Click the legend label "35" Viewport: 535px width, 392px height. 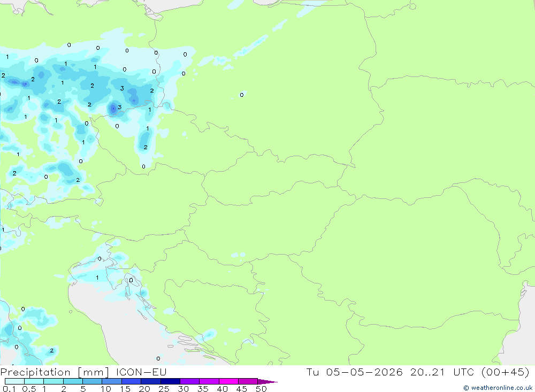[203, 389]
